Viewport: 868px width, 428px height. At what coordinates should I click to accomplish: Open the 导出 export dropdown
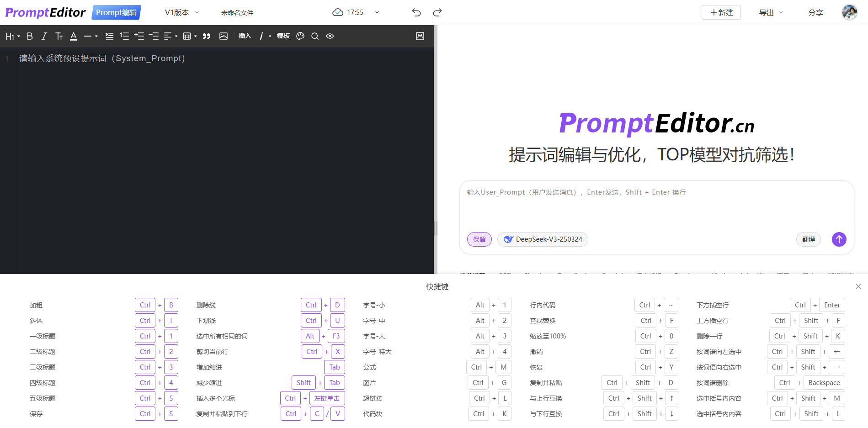[x=771, y=12]
